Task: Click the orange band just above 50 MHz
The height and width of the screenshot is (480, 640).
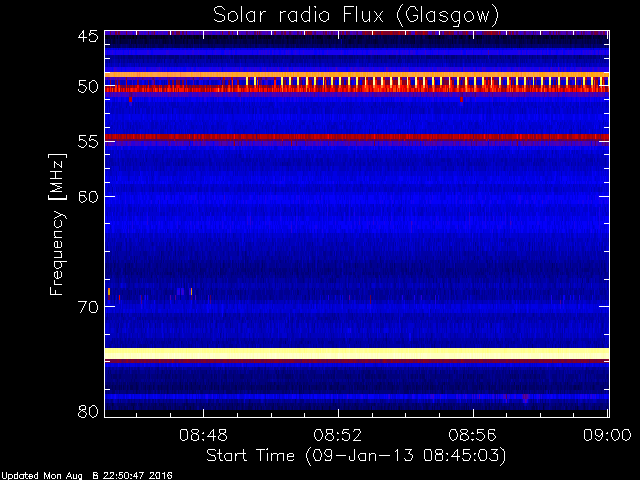Action: [357, 75]
